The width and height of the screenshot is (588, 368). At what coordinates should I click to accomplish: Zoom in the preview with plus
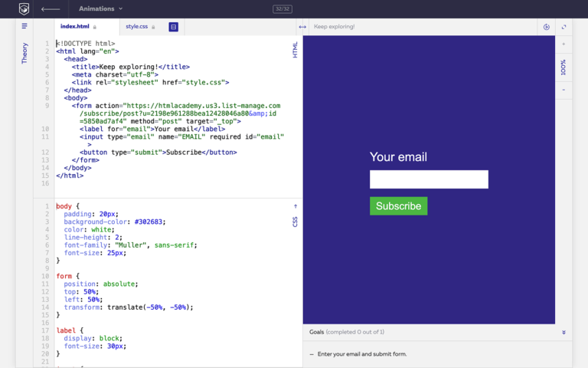563,44
